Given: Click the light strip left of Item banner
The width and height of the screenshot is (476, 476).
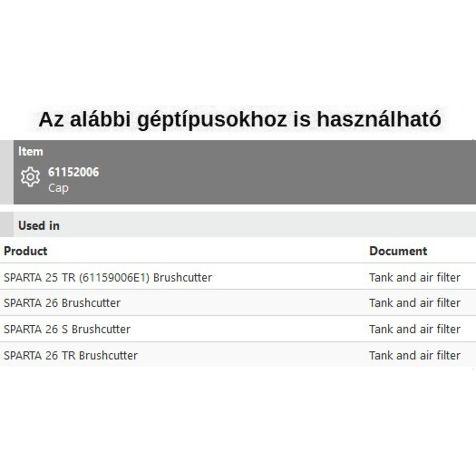Looking at the screenshot, I should pyautogui.click(x=7, y=172).
